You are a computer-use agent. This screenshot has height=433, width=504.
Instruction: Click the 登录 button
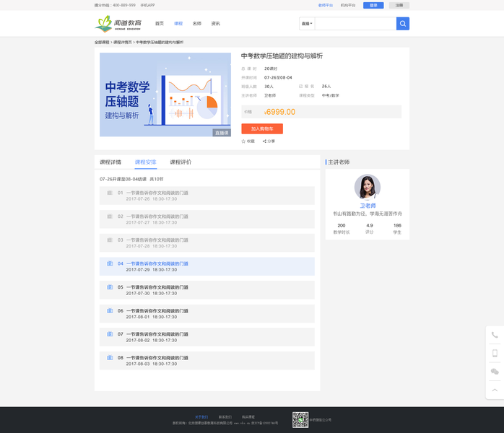(x=373, y=5)
